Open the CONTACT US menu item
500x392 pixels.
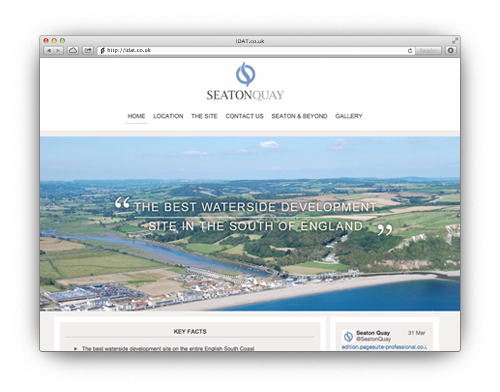click(244, 116)
